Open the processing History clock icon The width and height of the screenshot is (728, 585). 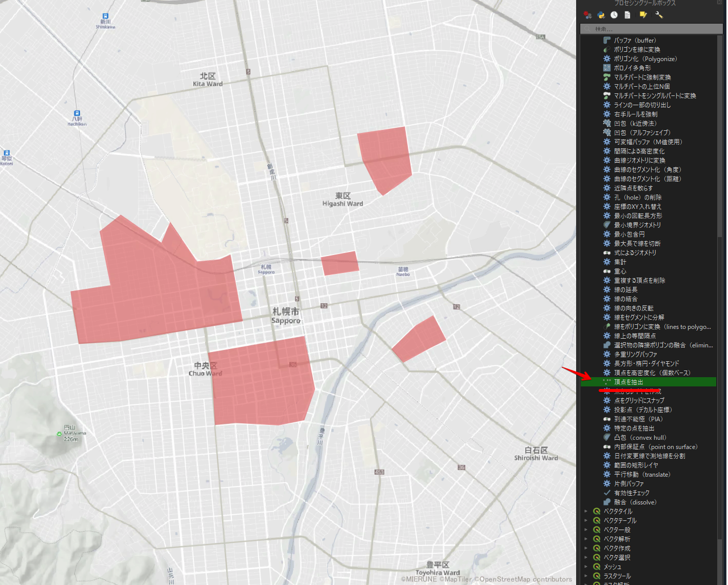coord(614,15)
